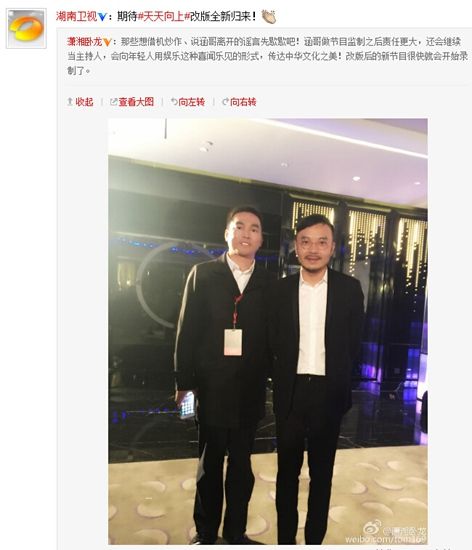Click the 查看大图 external-view icon
This screenshot has width=472, height=550.
pyautogui.click(x=113, y=102)
